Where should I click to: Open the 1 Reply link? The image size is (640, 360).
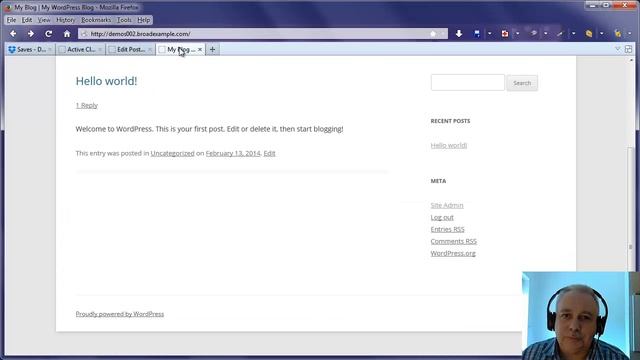pyautogui.click(x=87, y=105)
